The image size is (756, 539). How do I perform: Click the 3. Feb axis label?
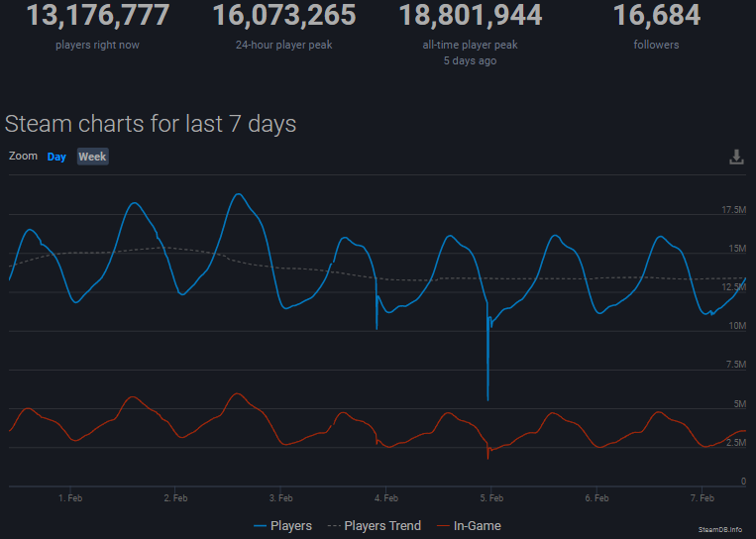click(x=280, y=497)
